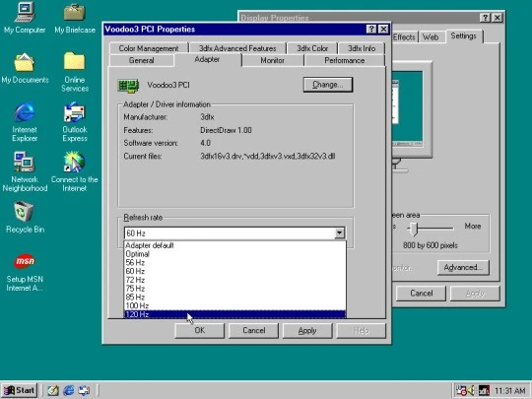
Task: Open the Start menu
Action: 20,390
